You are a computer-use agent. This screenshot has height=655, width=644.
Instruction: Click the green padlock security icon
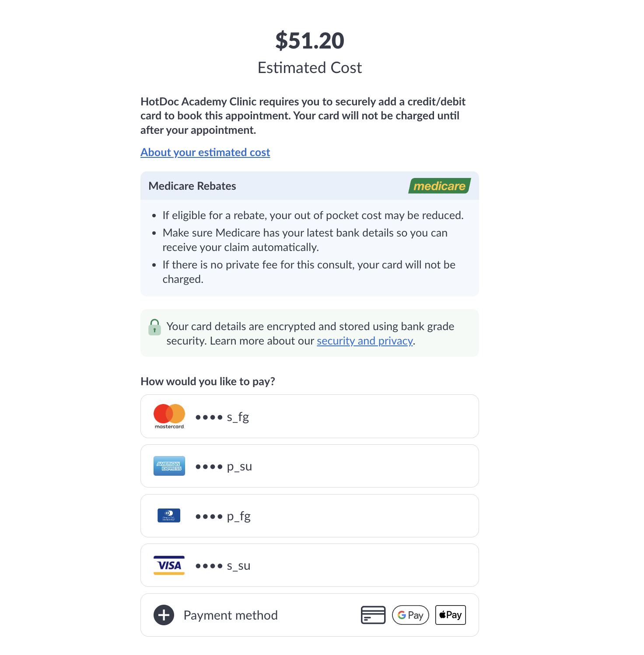coord(154,327)
